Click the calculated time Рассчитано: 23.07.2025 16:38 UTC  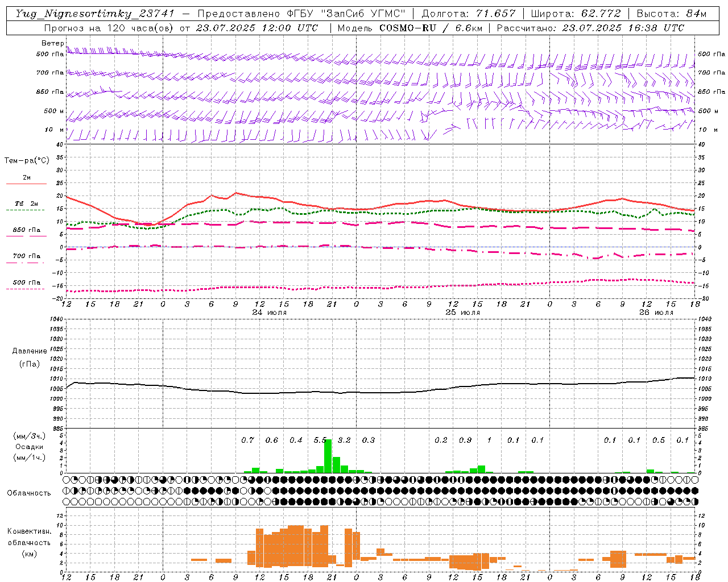point(590,28)
